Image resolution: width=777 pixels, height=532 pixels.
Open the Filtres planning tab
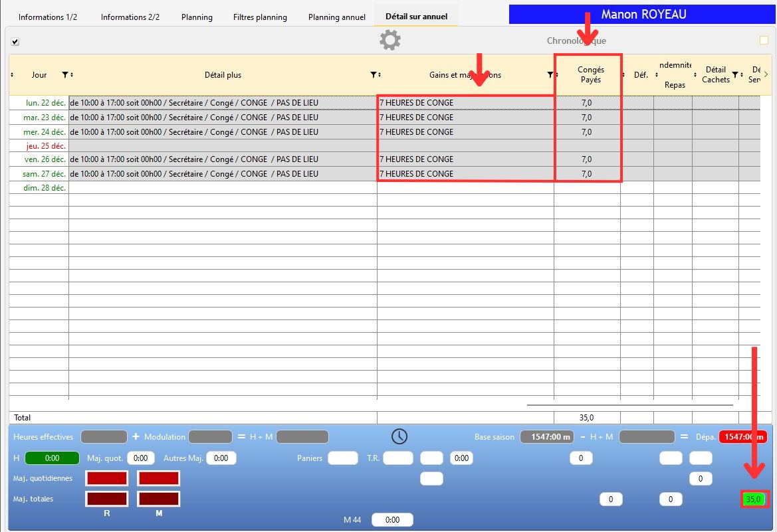click(x=260, y=17)
